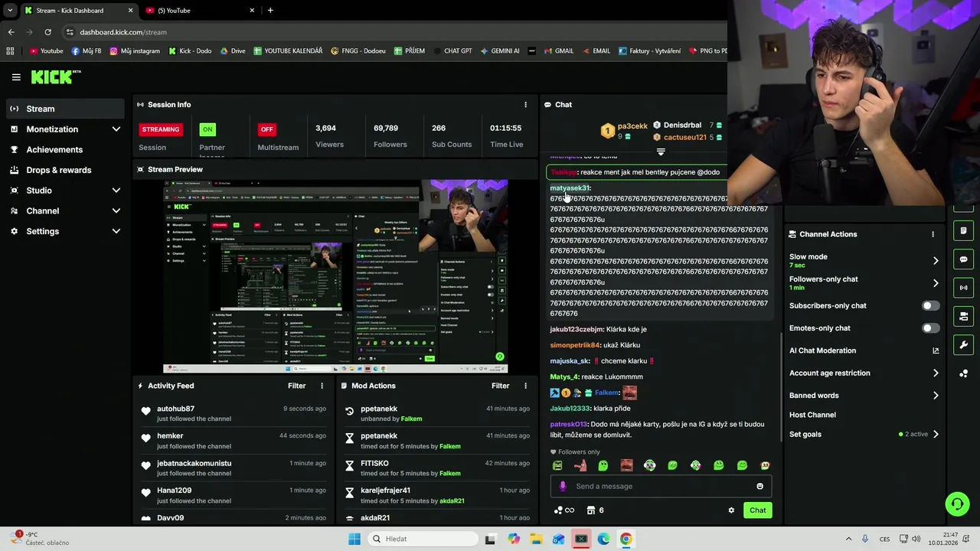
Task: Open a new browser tab
Action: [x=270, y=11]
